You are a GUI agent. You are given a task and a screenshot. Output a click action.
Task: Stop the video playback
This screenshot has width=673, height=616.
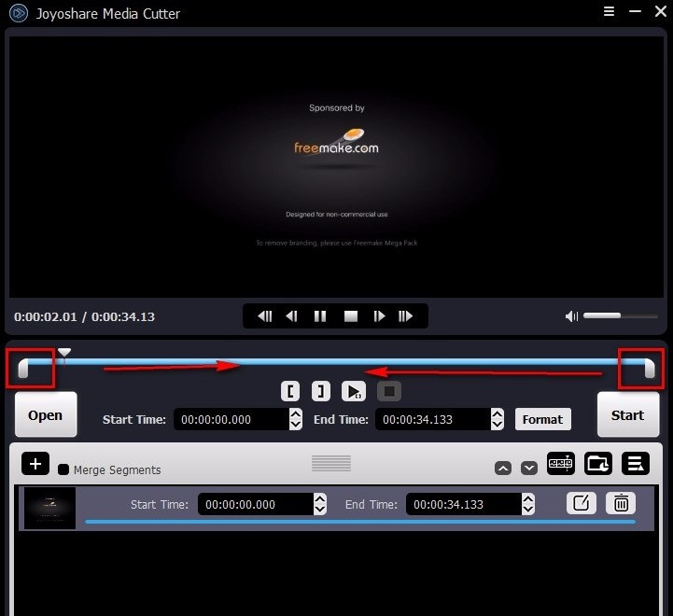351,316
